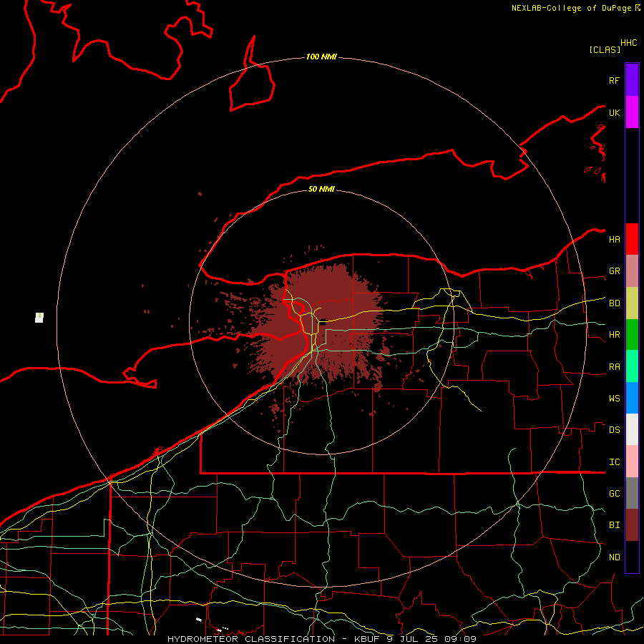Image resolution: width=644 pixels, height=644 pixels.
Task: Click the DS white legend color block
Action: pyautogui.click(x=632, y=429)
